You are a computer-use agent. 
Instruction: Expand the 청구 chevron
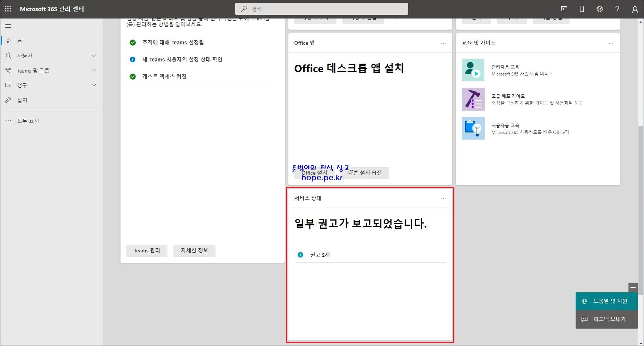94,85
